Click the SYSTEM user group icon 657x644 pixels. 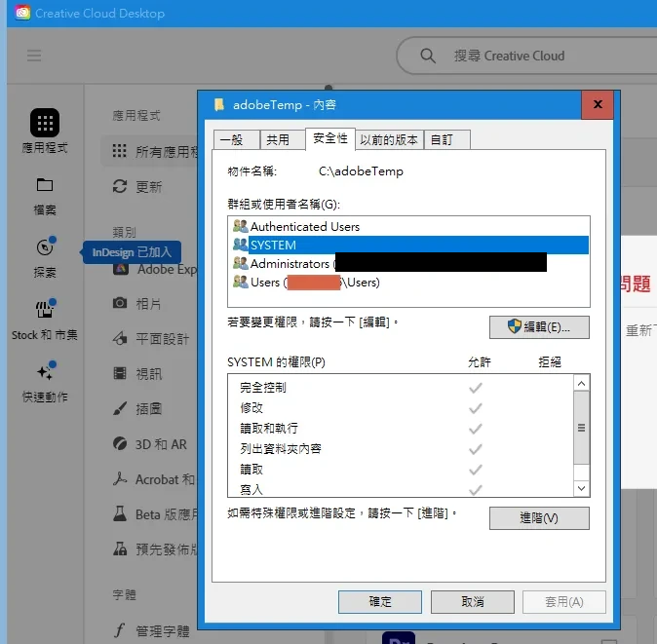[x=240, y=245]
